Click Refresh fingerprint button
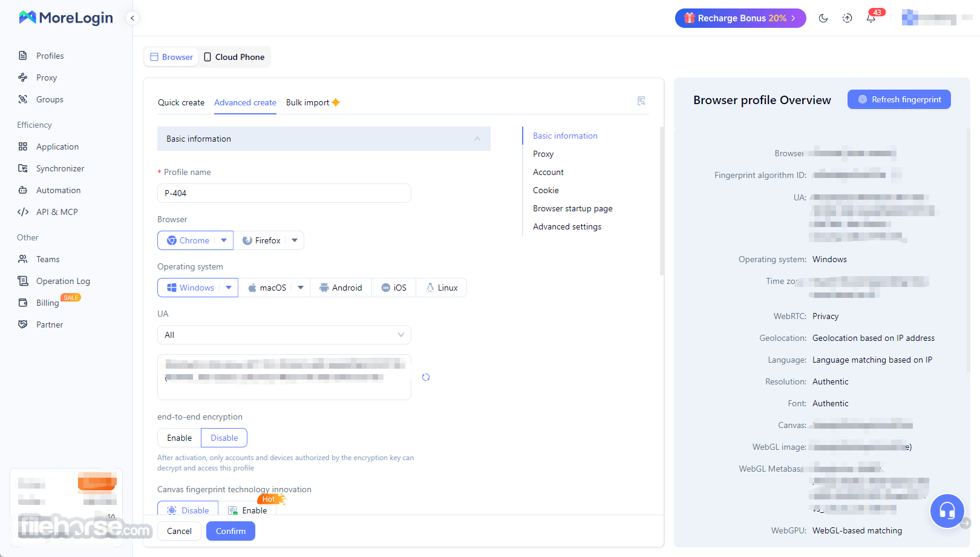Screen dimensions: 980x557 click(x=899, y=99)
